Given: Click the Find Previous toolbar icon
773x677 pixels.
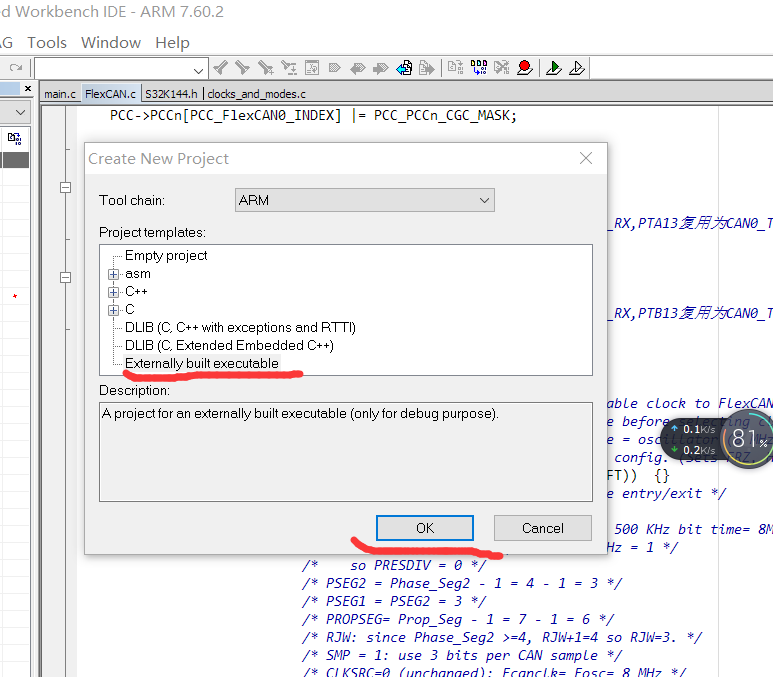Looking at the screenshot, I should [220, 68].
